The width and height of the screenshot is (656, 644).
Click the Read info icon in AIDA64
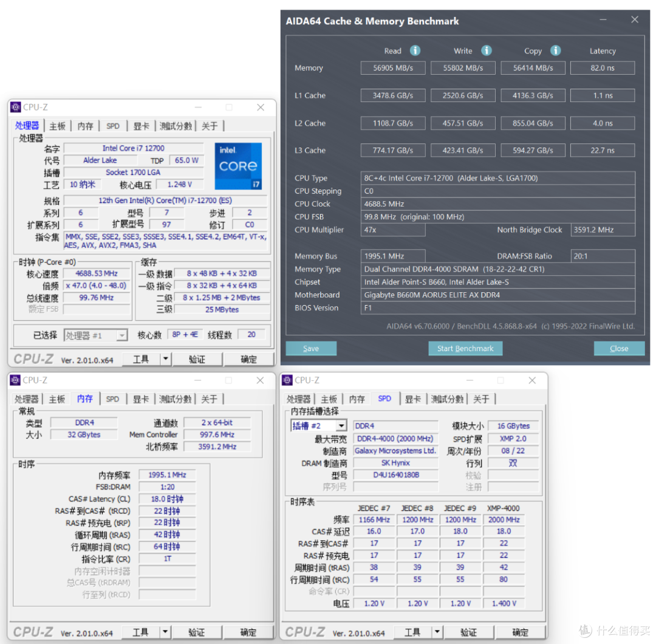[x=415, y=50]
